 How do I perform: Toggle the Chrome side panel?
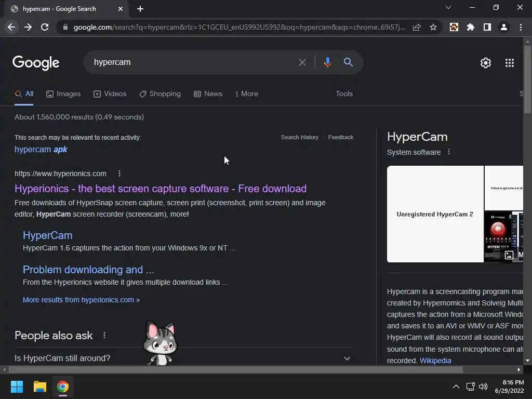(x=487, y=27)
